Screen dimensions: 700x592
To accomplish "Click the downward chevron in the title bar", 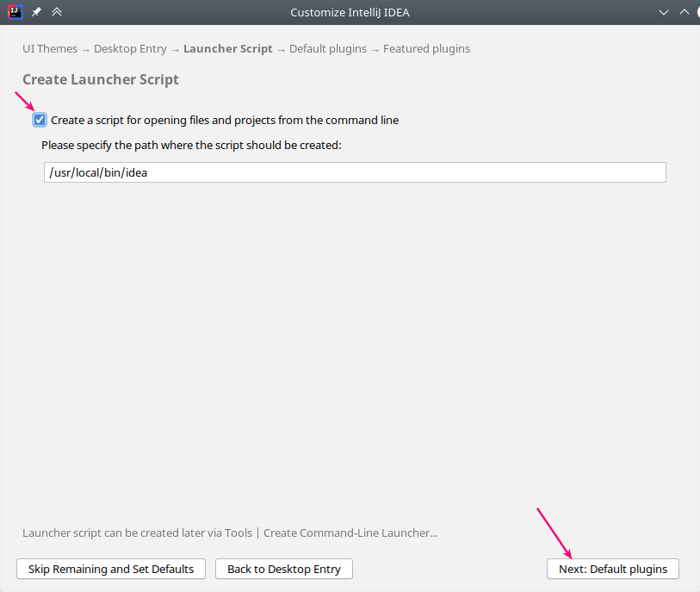I will point(664,12).
